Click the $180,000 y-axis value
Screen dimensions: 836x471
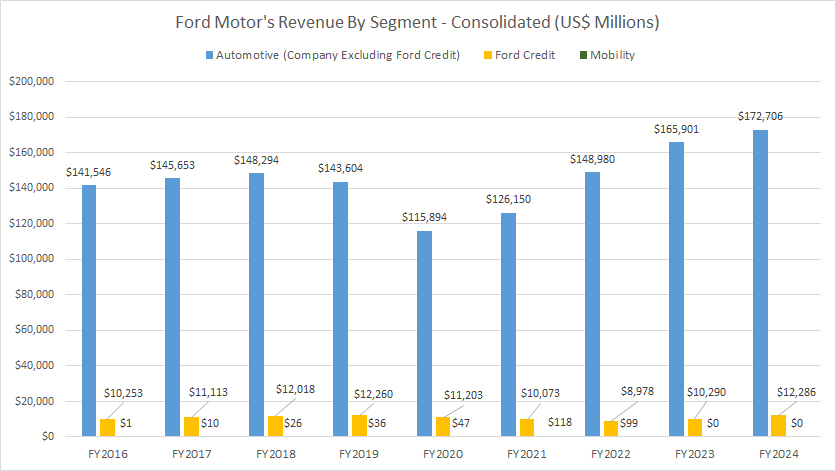[x=31, y=117]
